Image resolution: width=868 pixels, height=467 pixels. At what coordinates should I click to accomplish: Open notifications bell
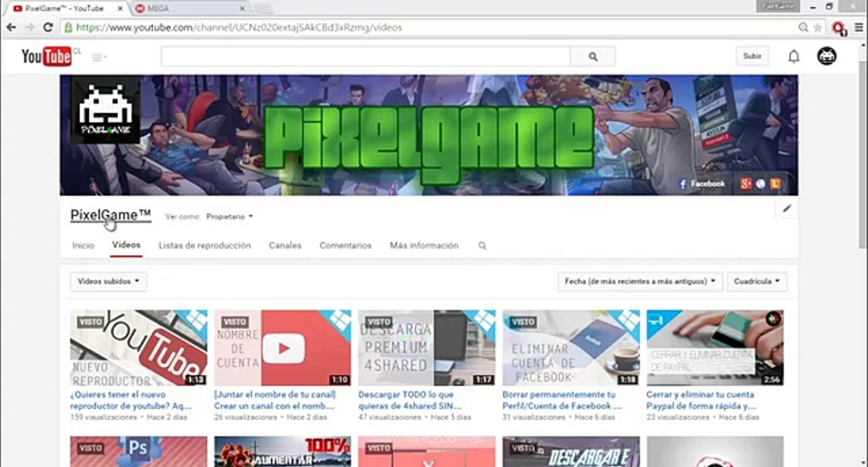(x=793, y=56)
